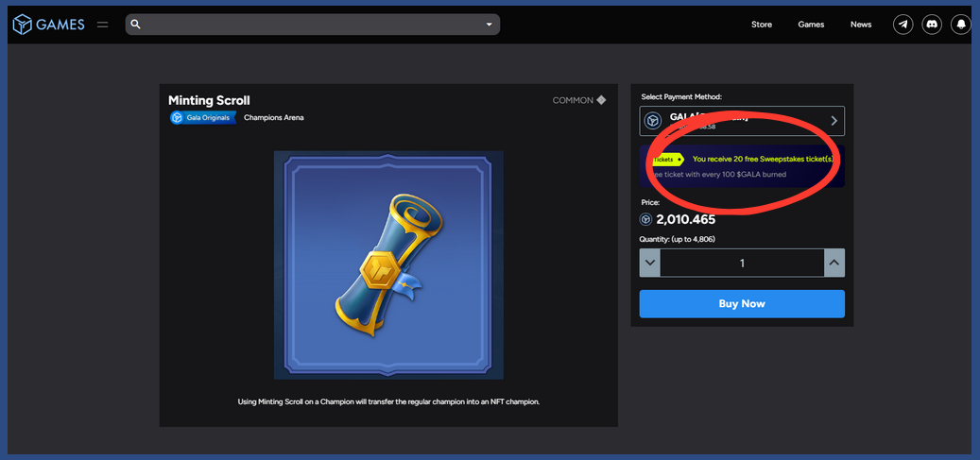
Task: Open the Champions Arena link
Action: coord(274,117)
